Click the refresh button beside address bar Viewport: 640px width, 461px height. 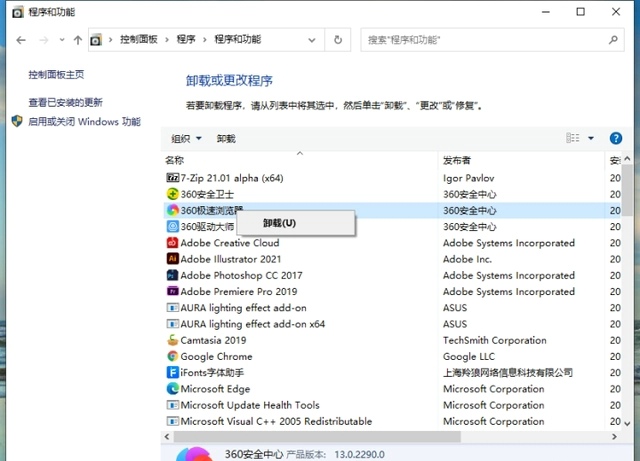(x=338, y=40)
